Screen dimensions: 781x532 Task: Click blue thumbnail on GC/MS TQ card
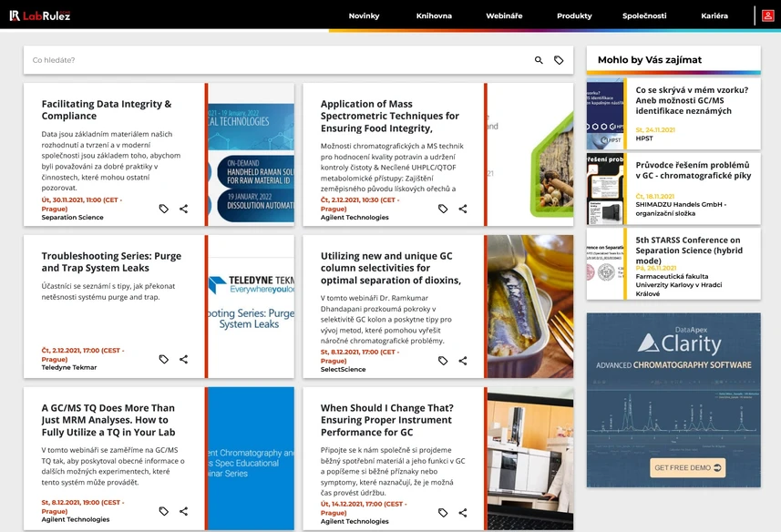click(251, 458)
